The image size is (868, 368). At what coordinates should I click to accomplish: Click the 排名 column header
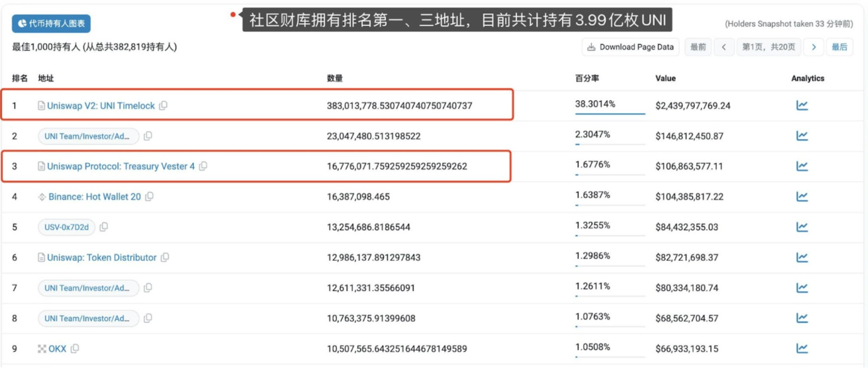point(20,78)
